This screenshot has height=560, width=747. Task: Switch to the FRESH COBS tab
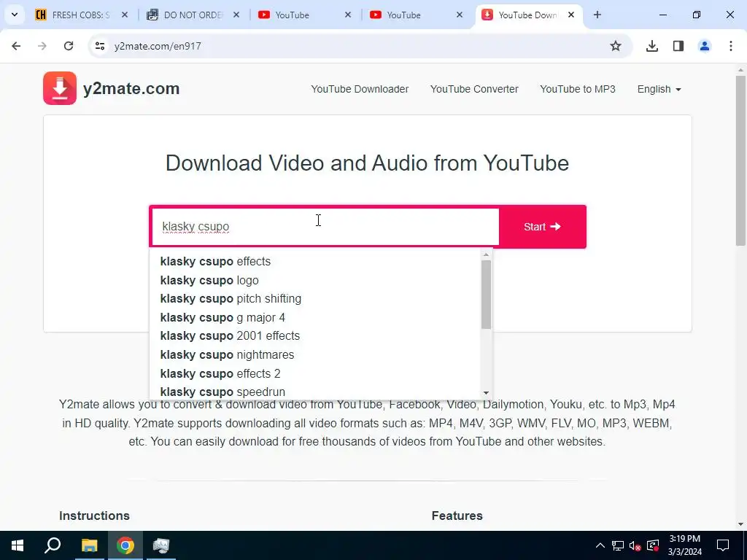pos(82,15)
